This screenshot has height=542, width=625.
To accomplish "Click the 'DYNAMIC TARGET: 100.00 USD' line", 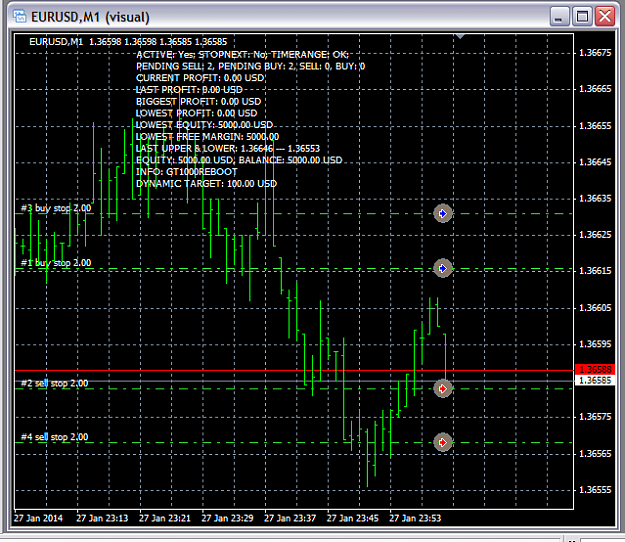I will point(206,184).
